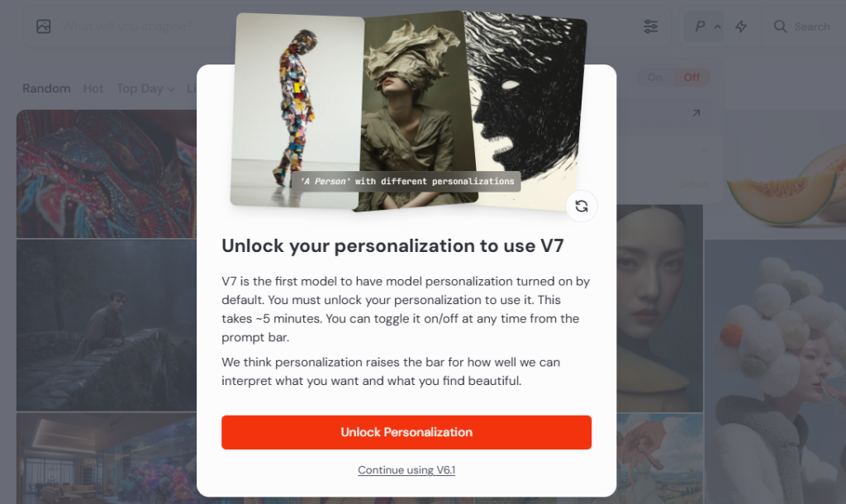
Task: Refresh the personalization example images
Action: pyautogui.click(x=582, y=206)
